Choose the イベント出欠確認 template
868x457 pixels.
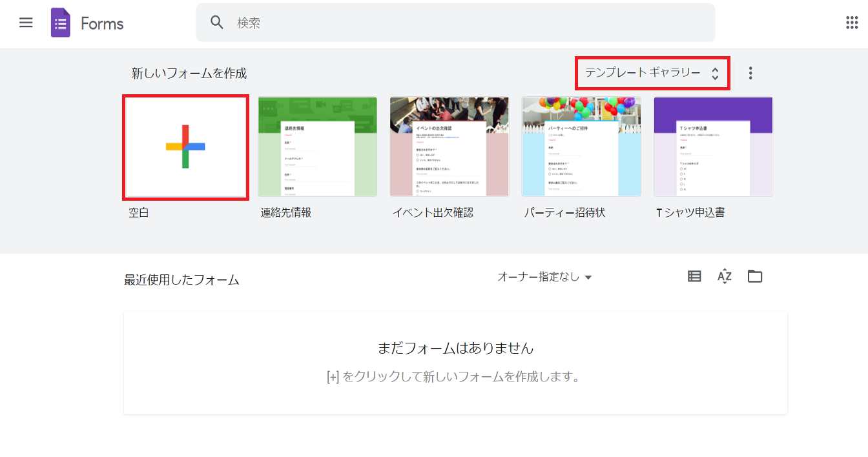449,147
